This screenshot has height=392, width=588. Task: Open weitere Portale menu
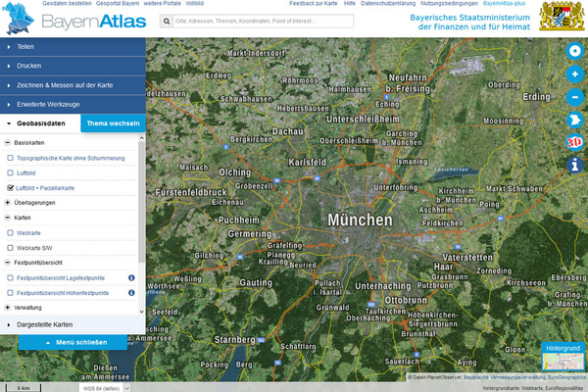[162, 3]
